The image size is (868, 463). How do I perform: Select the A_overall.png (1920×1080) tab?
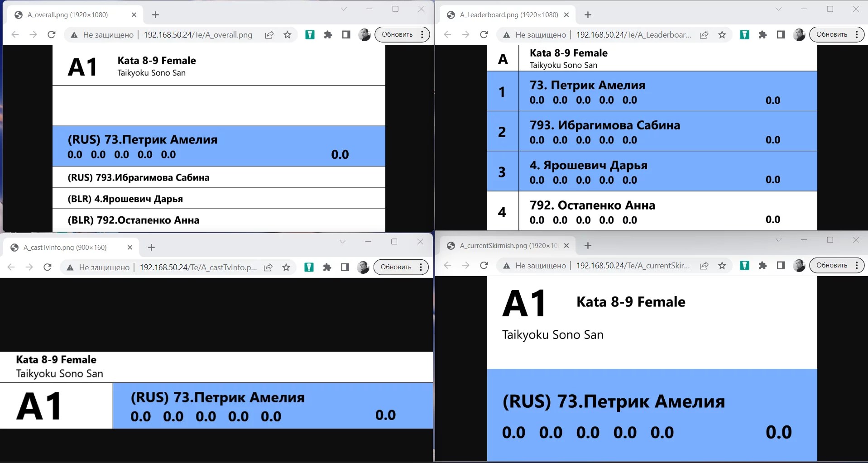pos(76,15)
